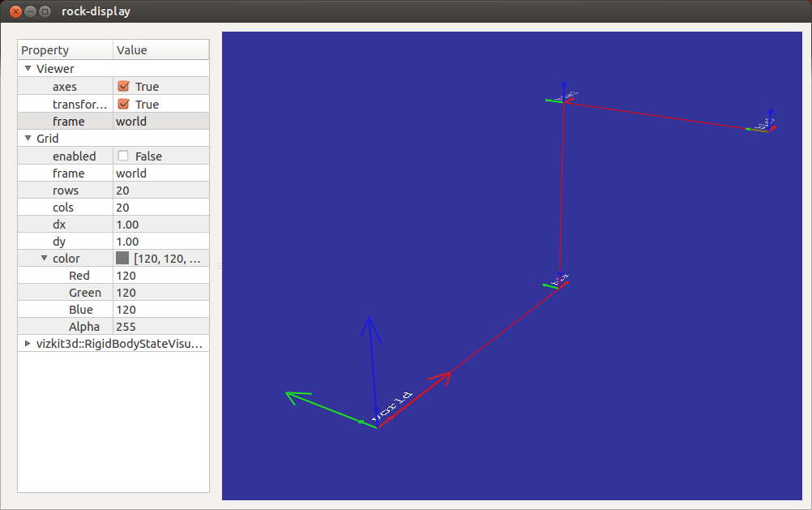Collapse the Viewer tree section
812x510 pixels.
pyautogui.click(x=28, y=68)
